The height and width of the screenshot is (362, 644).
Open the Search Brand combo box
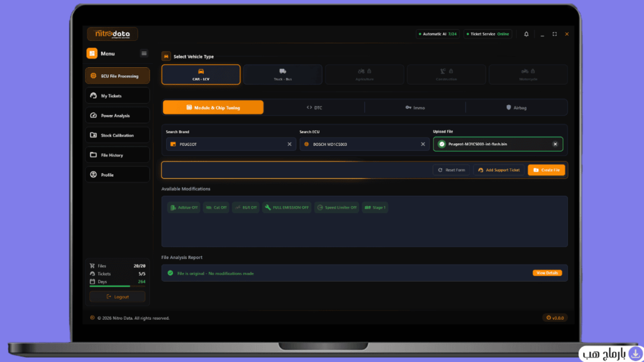click(231, 144)
